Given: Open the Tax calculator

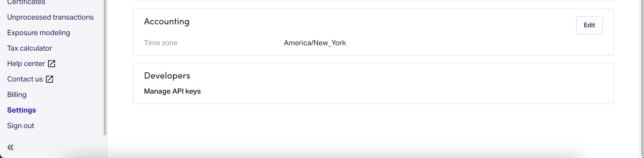Looking at the screenshot, I should pos(30,48).
